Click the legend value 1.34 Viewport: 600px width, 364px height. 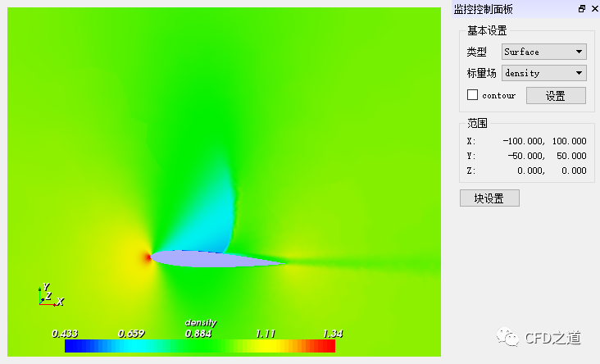[333, 334]
